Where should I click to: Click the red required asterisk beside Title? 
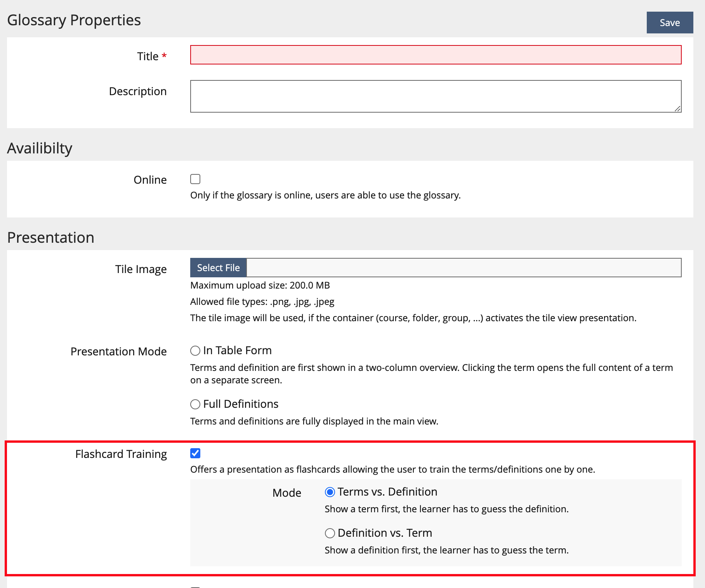tap(164, 56)
